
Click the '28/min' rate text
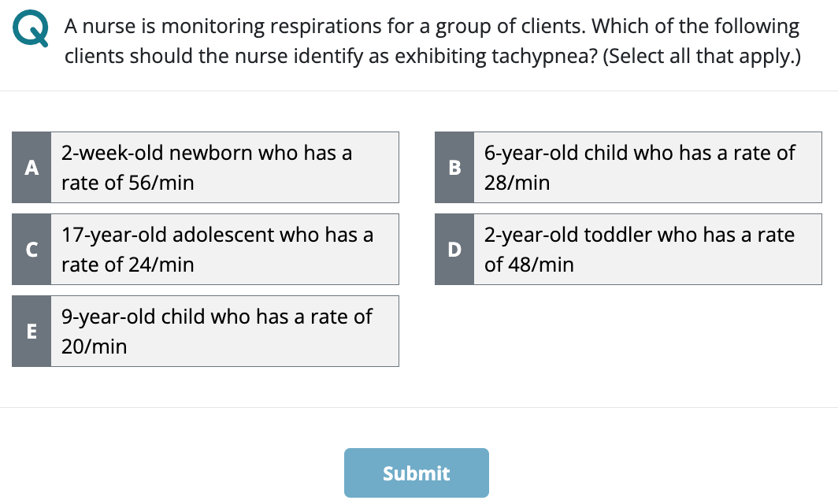517,183
